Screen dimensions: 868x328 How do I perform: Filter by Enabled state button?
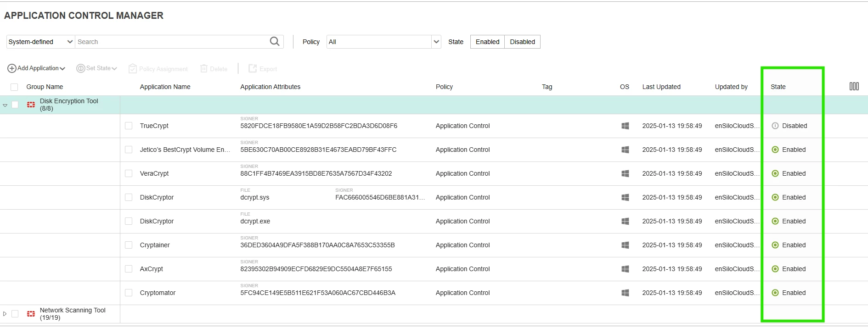(x=487, y=42)
